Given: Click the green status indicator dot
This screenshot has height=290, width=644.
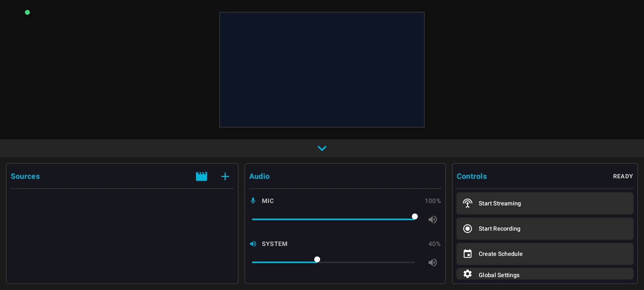Looking at the screenshot, I should coord(28,12).
